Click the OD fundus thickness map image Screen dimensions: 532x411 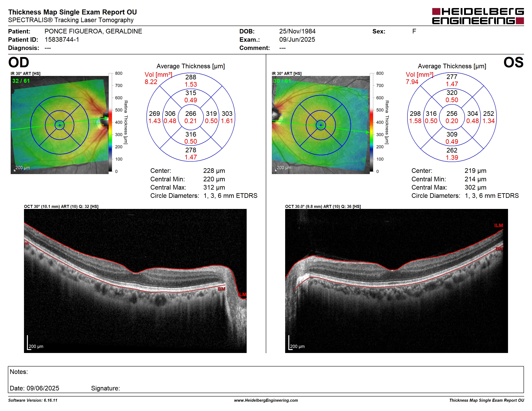60,125
